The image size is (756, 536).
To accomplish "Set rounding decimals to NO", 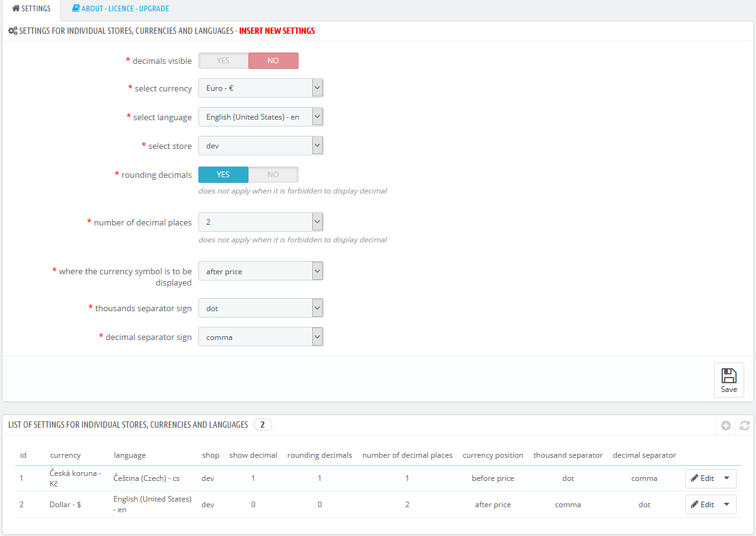I will pos(273,175).
